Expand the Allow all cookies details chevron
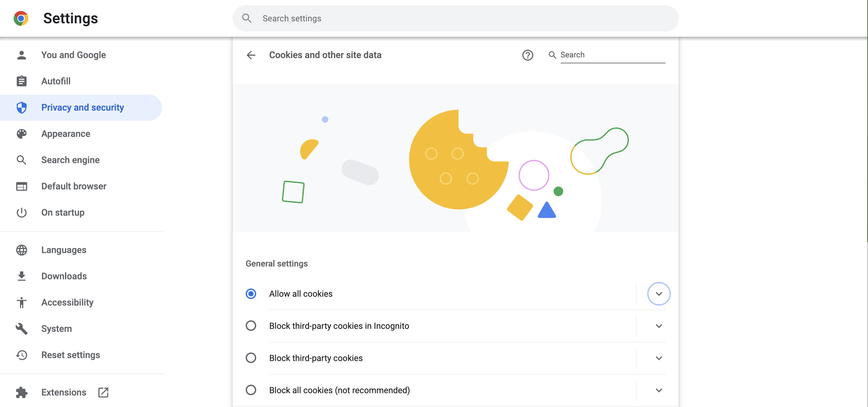 coord(659,294)
